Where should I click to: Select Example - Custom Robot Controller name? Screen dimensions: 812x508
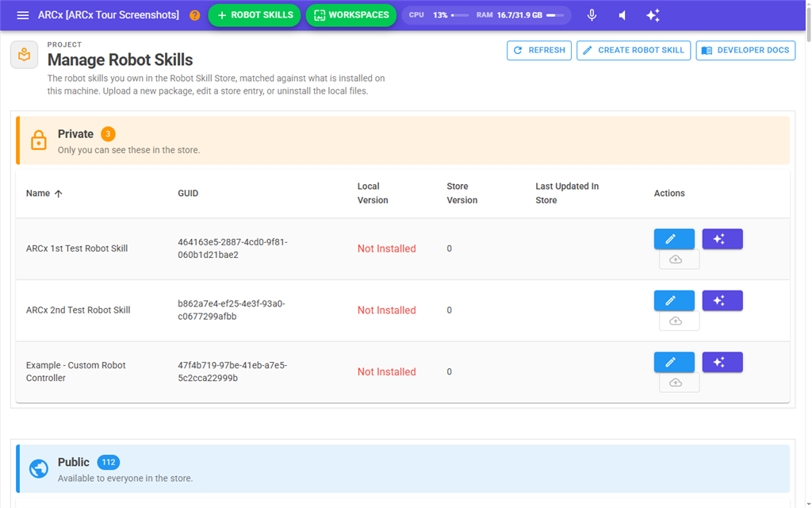[75, 371]
